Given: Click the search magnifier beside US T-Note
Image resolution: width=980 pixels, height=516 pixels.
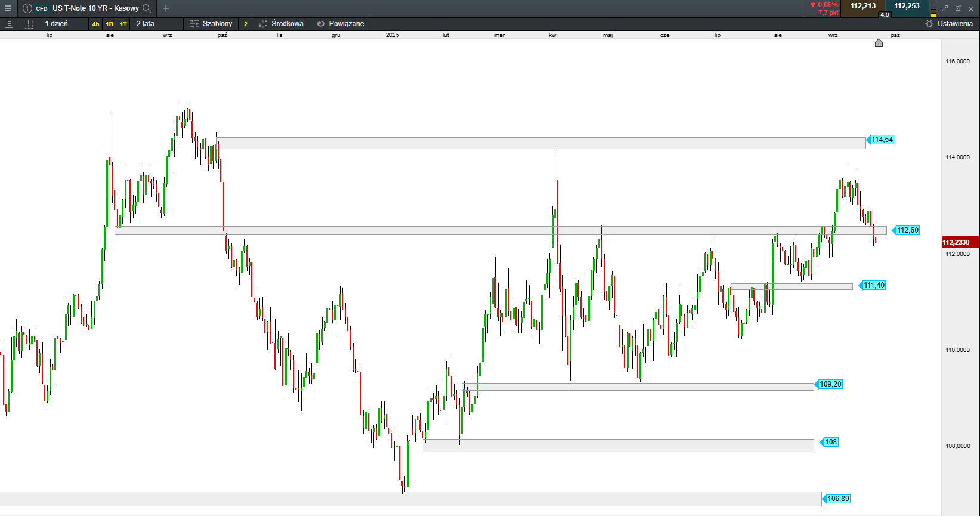Looking at the screenshot, I should [x=147, y=8].
